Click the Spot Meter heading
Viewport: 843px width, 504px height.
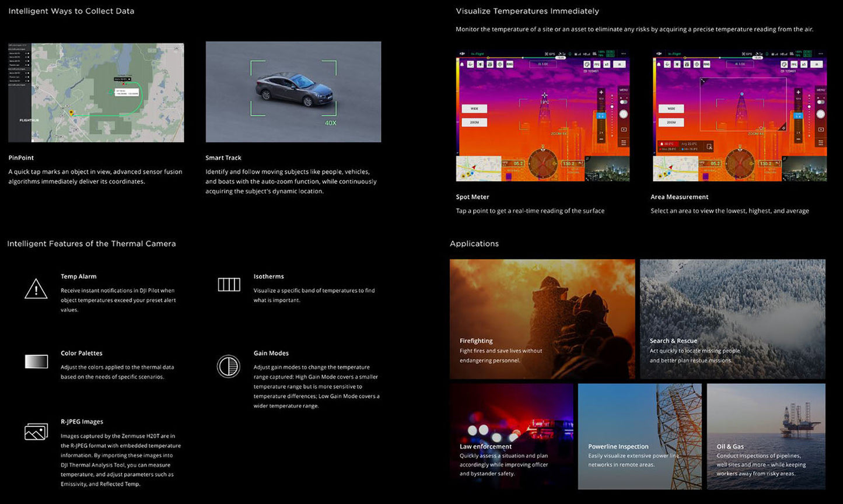pos(473,197)
